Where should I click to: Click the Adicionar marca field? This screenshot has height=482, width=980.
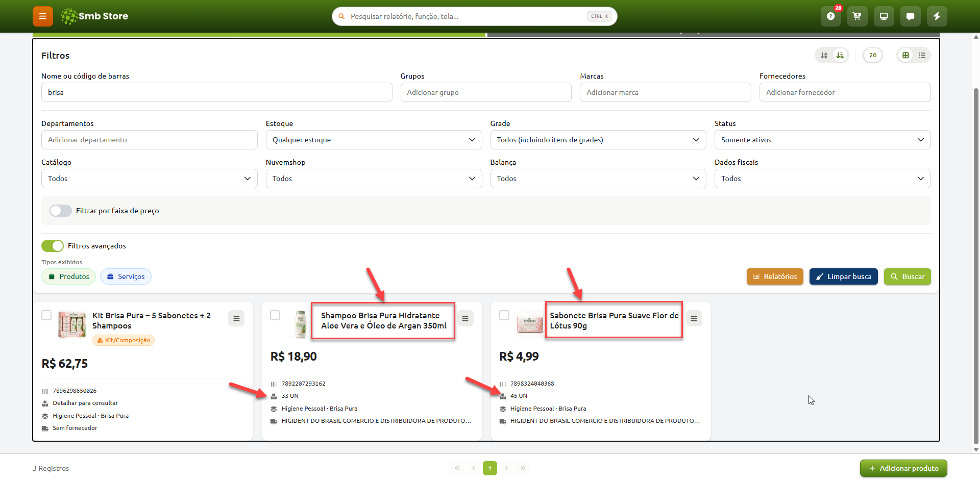666,92
